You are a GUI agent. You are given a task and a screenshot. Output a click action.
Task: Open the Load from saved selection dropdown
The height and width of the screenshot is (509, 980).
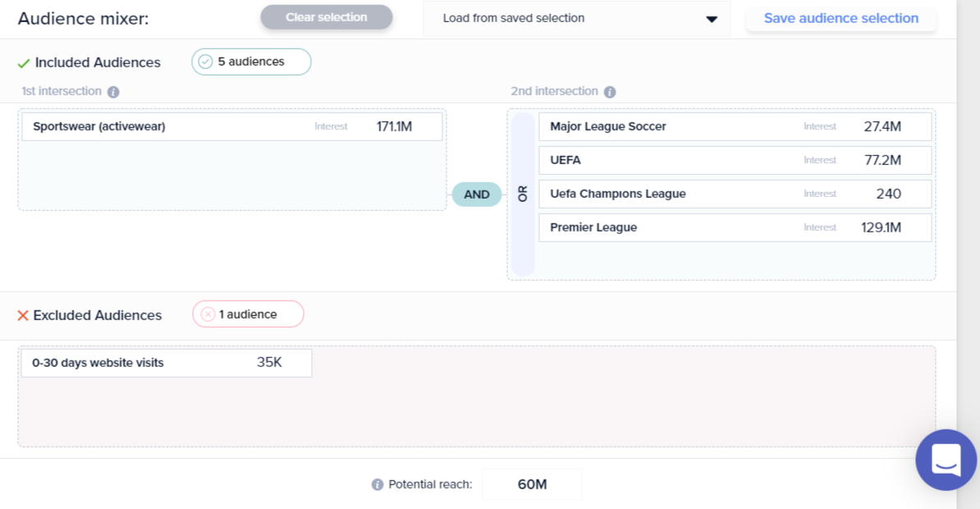[576, 19]
